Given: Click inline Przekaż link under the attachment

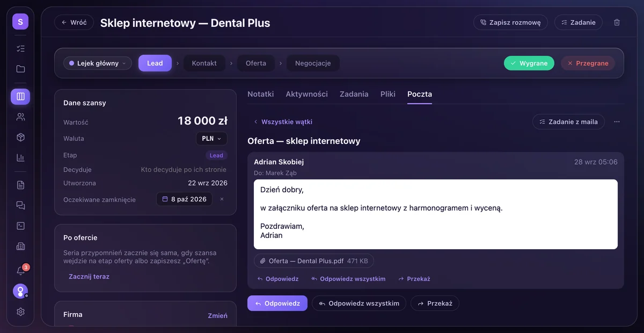Looking at the screenshot, I should pyautogui.click(x=414, y=279).
